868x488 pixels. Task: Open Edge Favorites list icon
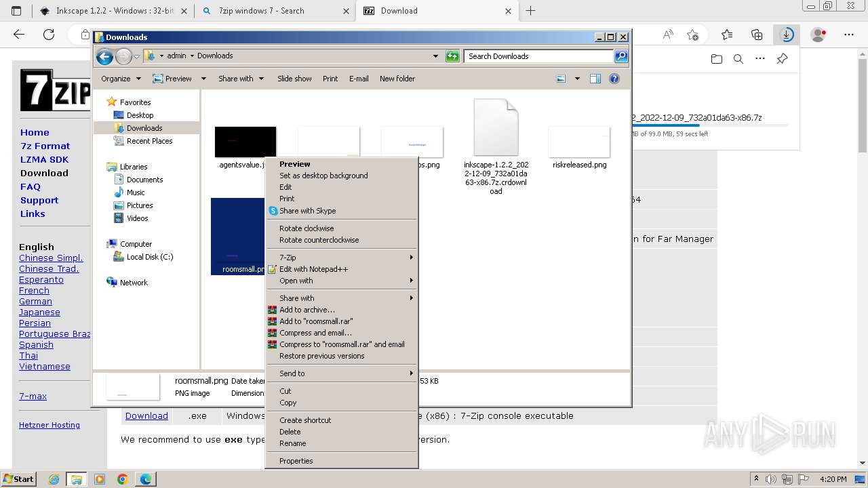727,35
